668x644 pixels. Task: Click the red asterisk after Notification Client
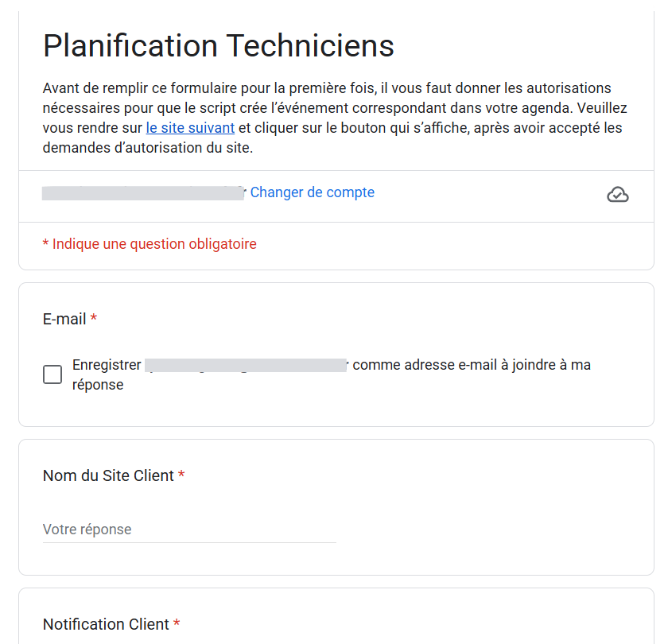coord(177,623)
